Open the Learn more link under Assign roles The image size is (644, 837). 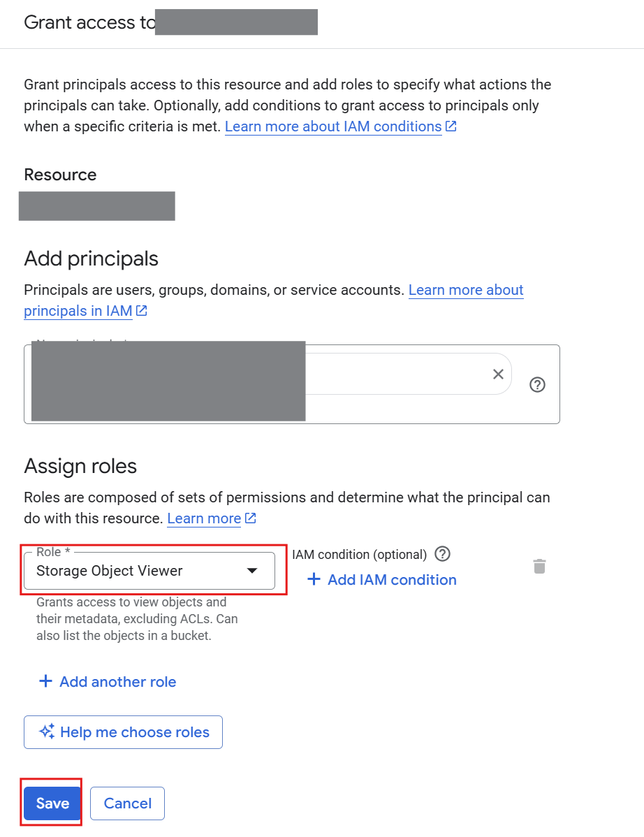click(204, 518)
